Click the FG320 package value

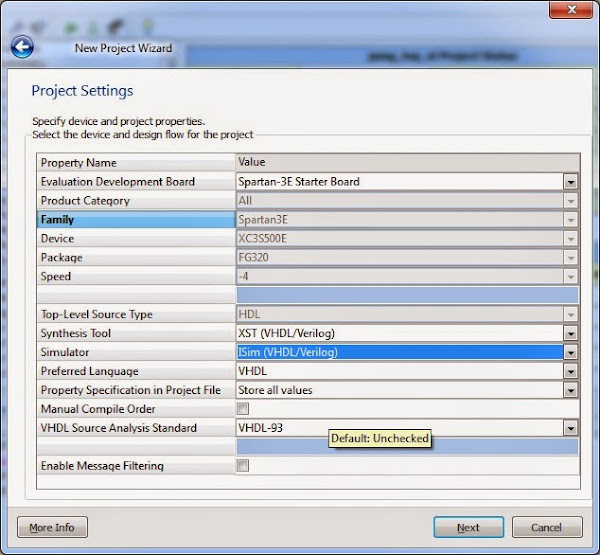click(399, 258)
